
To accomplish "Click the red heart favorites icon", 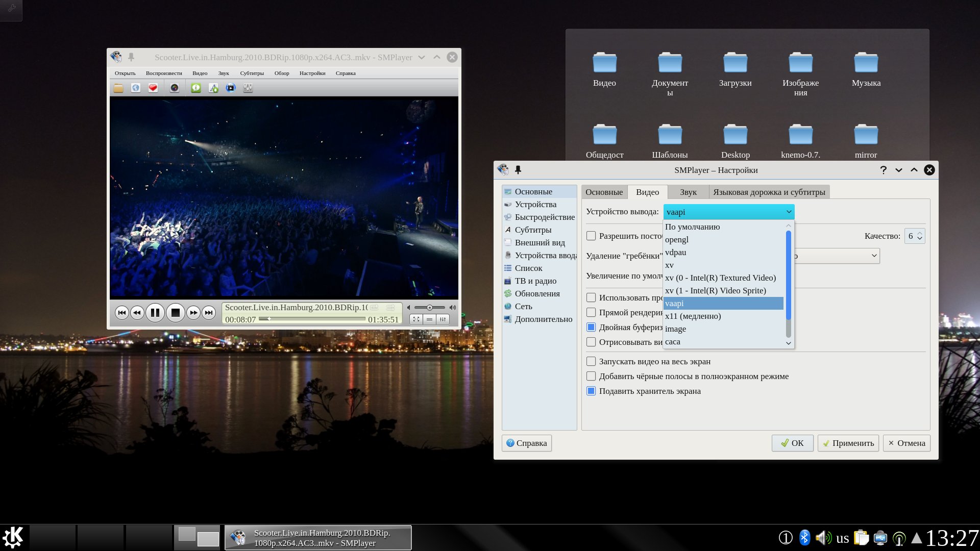I will 153,88.
